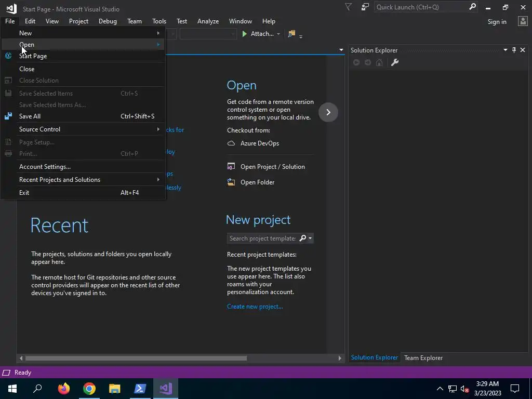This screenshot has height=399, width=532.
Task: Open Firefox from the taskbar
Action: tap(63, 389)
